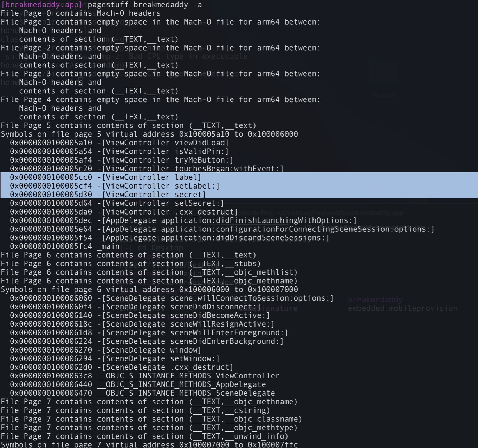Click 'Symbols on file page 6 virtual address' line
The height and width of the screenshot is (448, 478).
[x=149, y=290]
